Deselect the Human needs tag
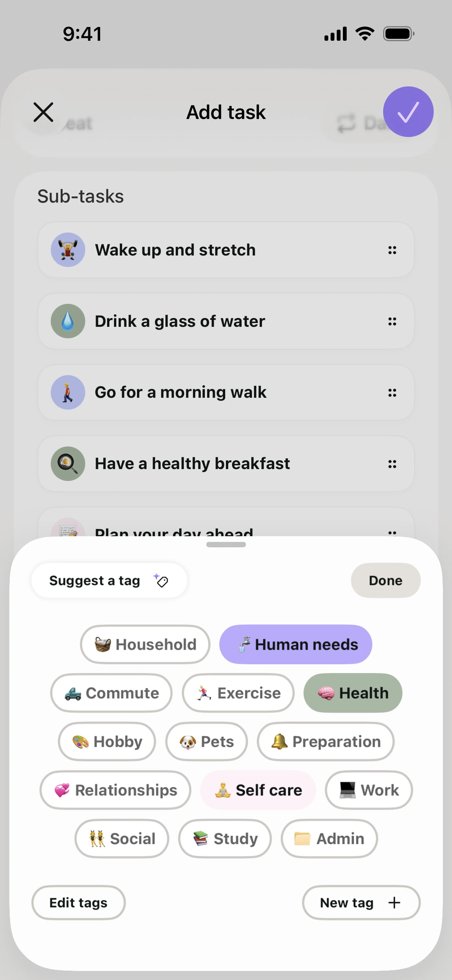This screenshot has height=980, width=452. 296,644
